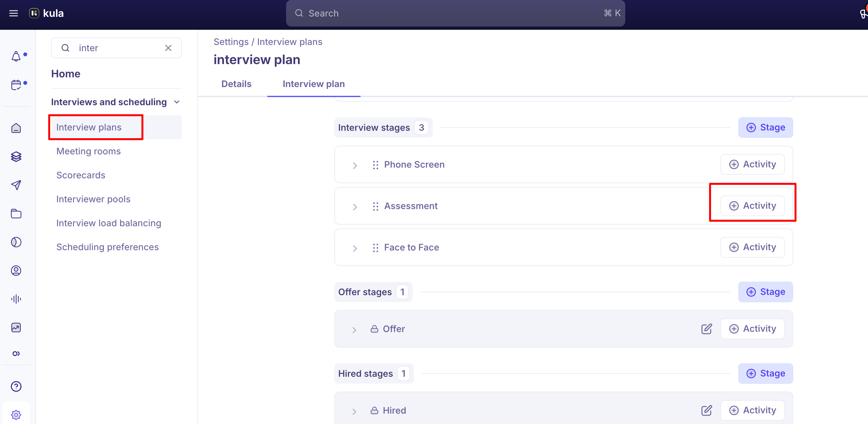Viewport: 868px width, 424px height.
Task: Add a Stage to Interview stages
Action: tap(765, 128)
